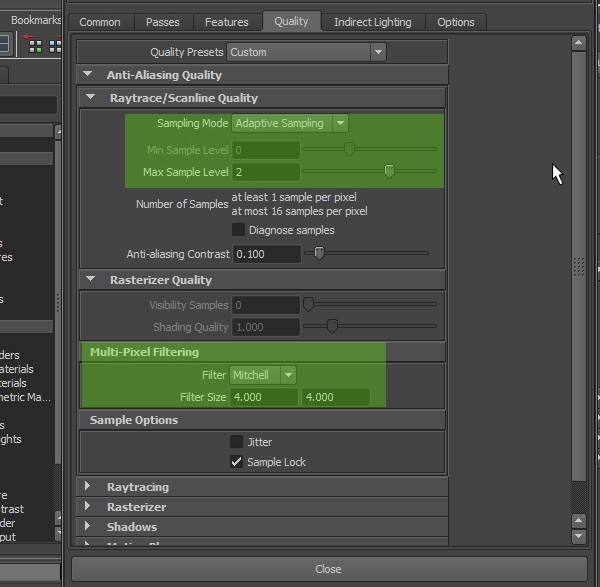Screen dimensions: 600x587
Task: Collapse the Raytrace/Scanline Quality section
Action: 91,97
